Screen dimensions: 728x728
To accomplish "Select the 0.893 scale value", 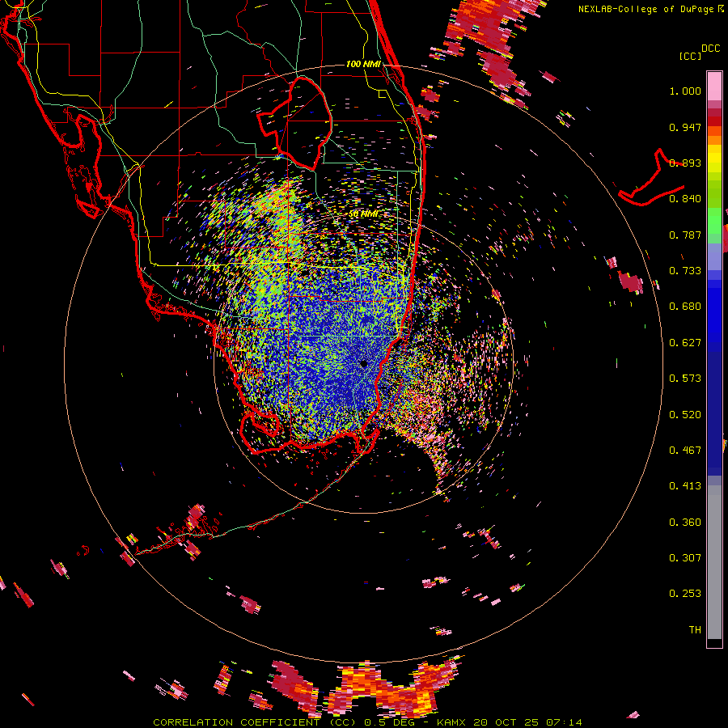I will pos(685,163).
